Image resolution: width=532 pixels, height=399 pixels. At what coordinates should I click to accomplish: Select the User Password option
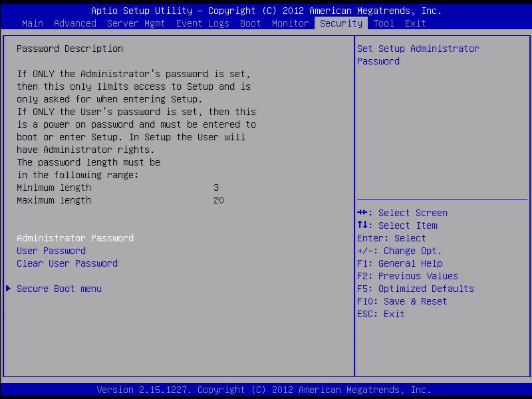click(51, 251)
